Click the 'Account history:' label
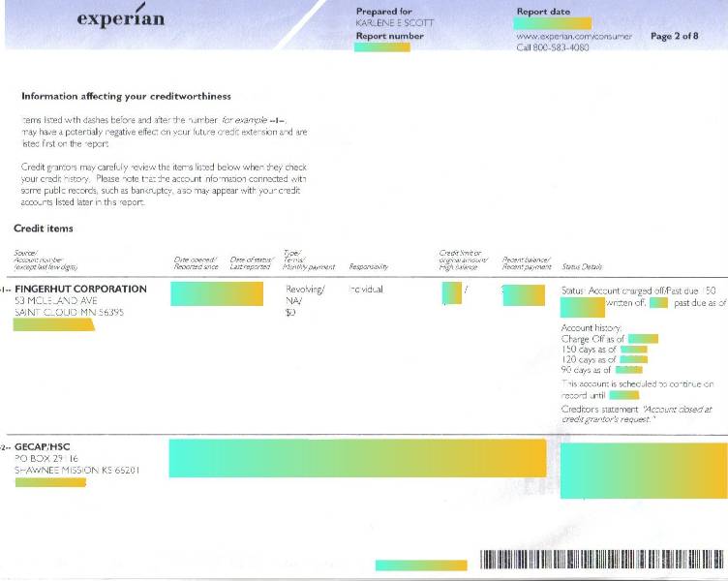728x581 pixels. tap(591, 328)
